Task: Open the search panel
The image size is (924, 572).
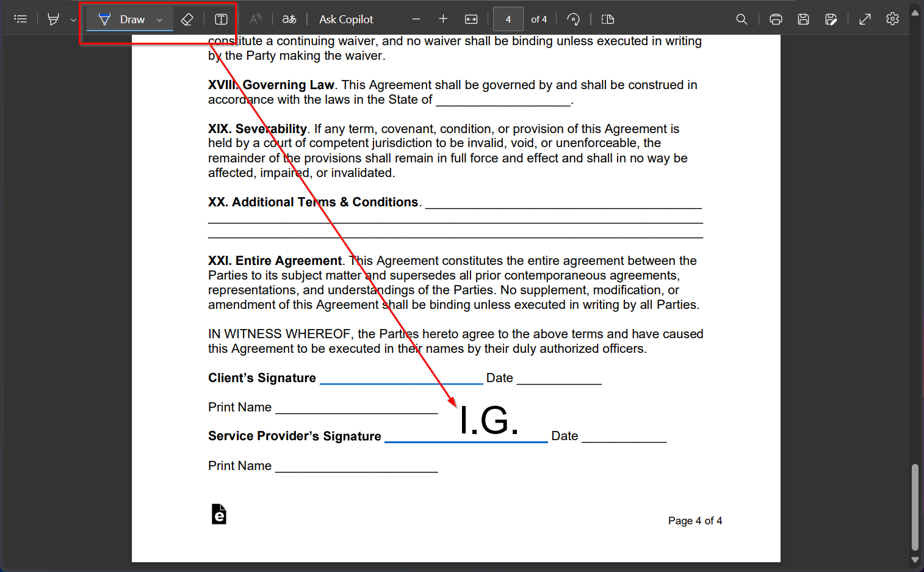Action: [x=742, y=19]
